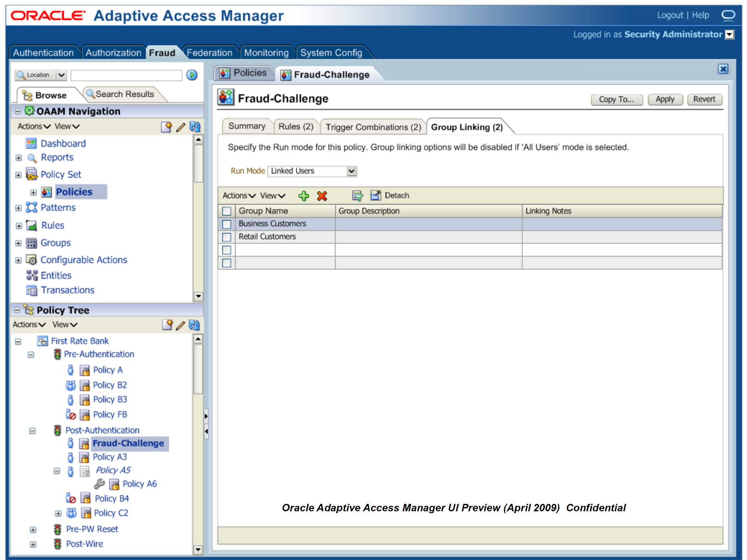Image resolution: width=747 pixels, height=560 pixels.
Task: Click the Patterns icon in navigation
Action: coord(32,207)
